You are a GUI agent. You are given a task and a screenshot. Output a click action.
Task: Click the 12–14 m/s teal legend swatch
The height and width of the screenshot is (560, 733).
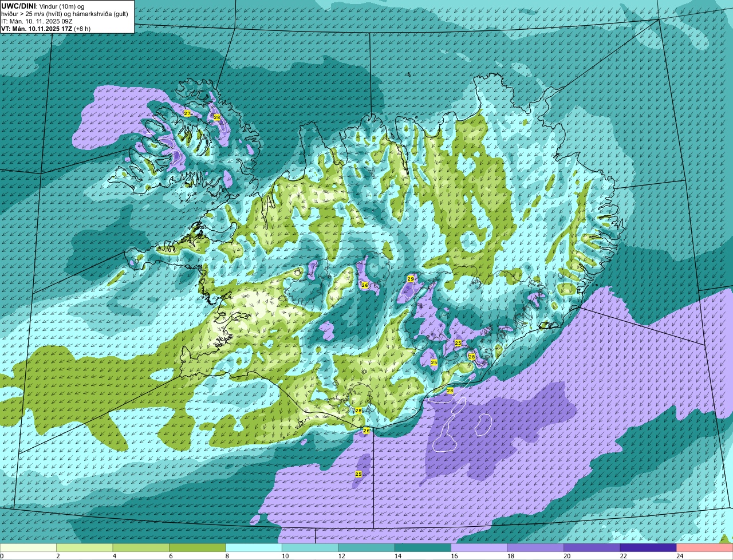pyautogui.click(x=366, y=547)
